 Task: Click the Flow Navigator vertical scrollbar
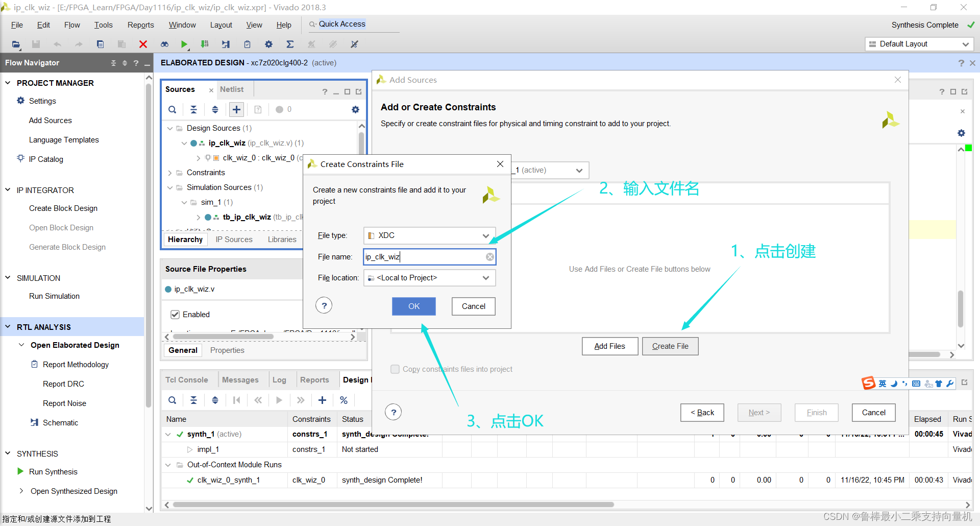[149, 245]
